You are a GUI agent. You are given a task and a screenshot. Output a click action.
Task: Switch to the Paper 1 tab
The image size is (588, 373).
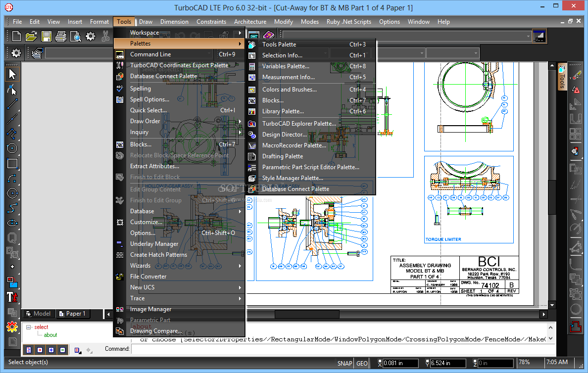tap(73, 314)
